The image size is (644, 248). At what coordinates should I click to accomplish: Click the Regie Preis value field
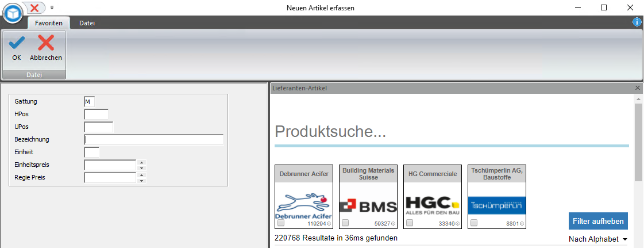tap(110, 178)
